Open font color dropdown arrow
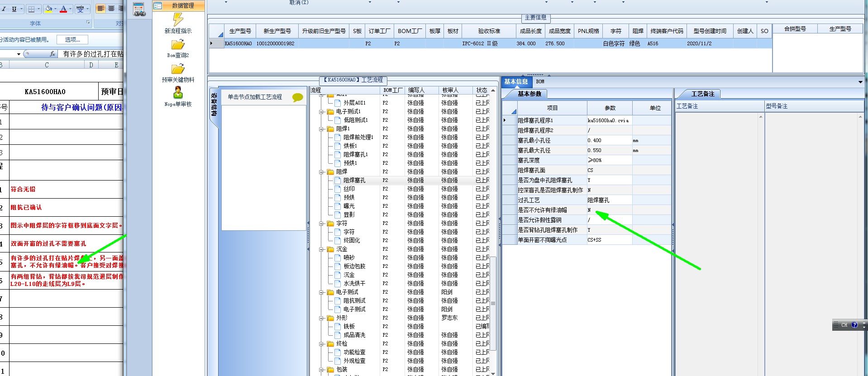Viewport: 868px width, 376px height. coord(70,9)
